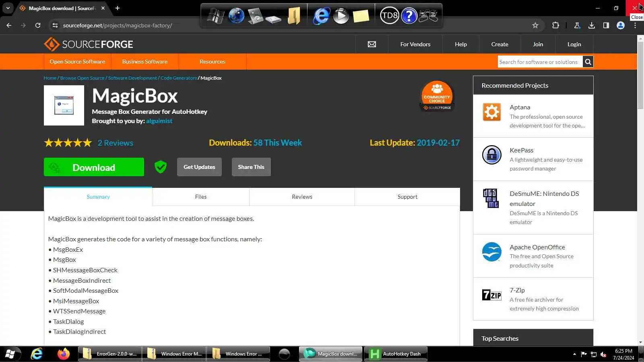Screen dimensions: 644x362
Task: Go back to the previous page
Action: 9,25
